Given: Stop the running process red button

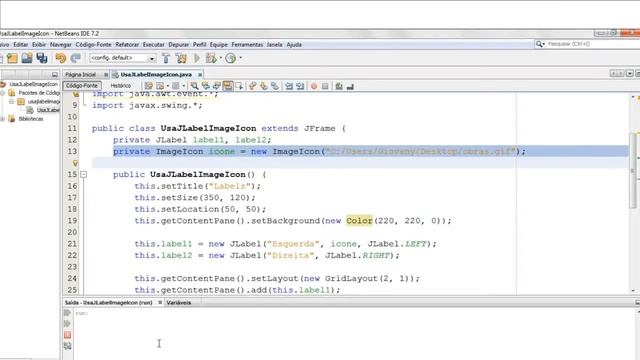Looking at the screenshot, I should [67, 335].
